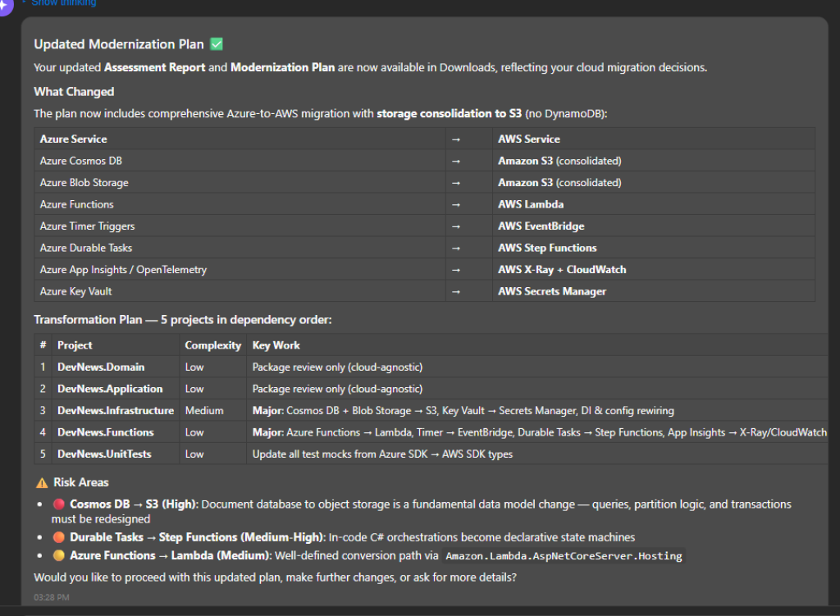Click the arrow in the Azure Key Vault row

[456, 291]
